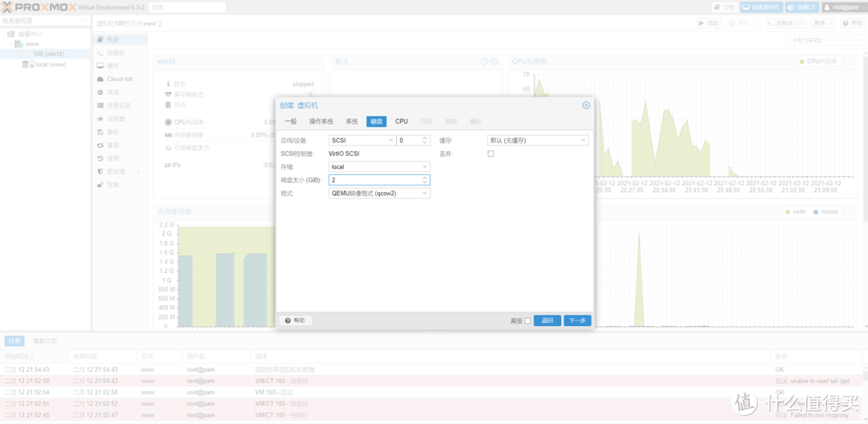Click the Back (返回) button

click(547, 320)
